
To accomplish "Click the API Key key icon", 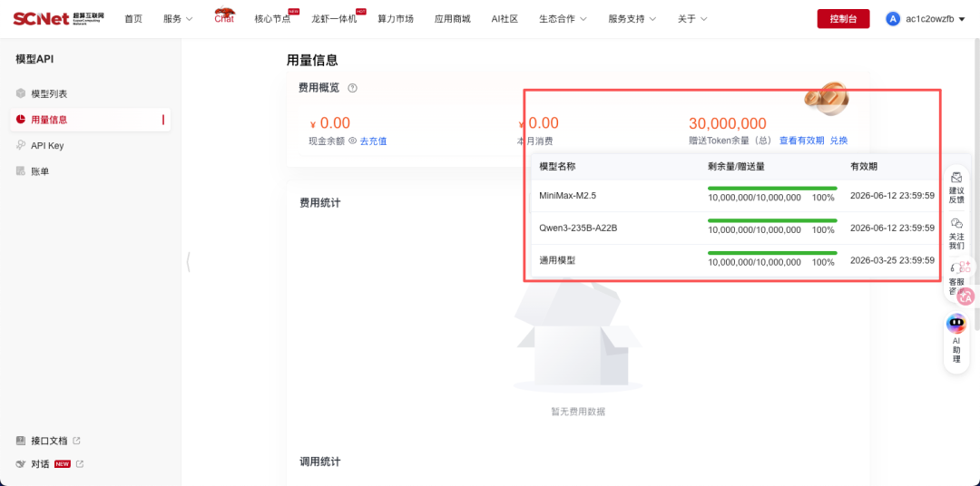I will click(21, 146).
